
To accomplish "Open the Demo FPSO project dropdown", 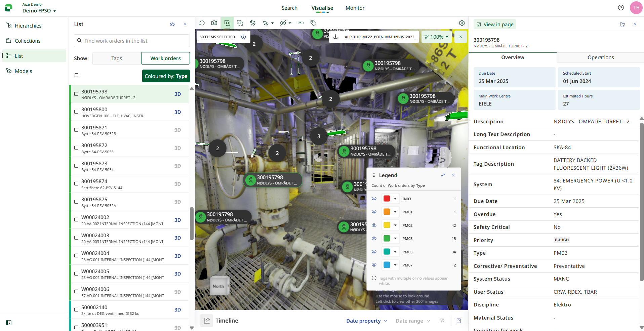I will coord(39,11).
